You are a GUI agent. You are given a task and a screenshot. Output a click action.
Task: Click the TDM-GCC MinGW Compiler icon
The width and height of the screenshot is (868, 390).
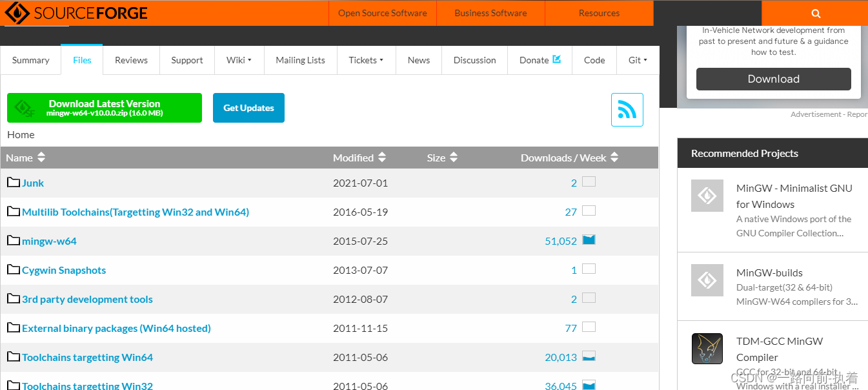pos(707,349)
